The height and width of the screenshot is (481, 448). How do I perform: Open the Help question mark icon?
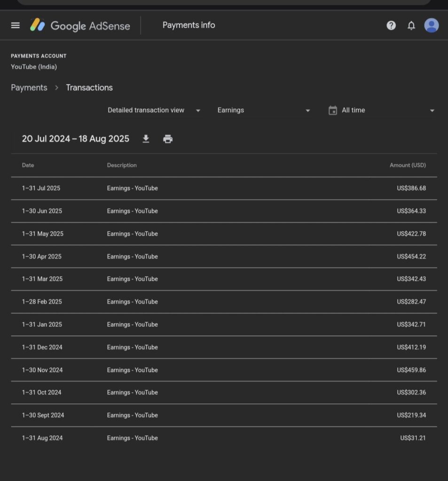point(391,25)
